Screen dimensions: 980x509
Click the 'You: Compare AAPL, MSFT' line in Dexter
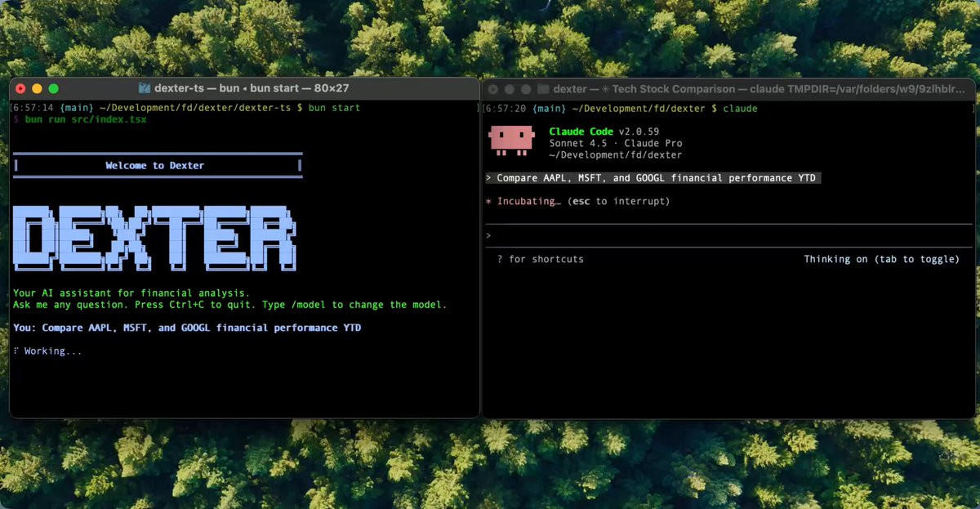tap(187, 328)
